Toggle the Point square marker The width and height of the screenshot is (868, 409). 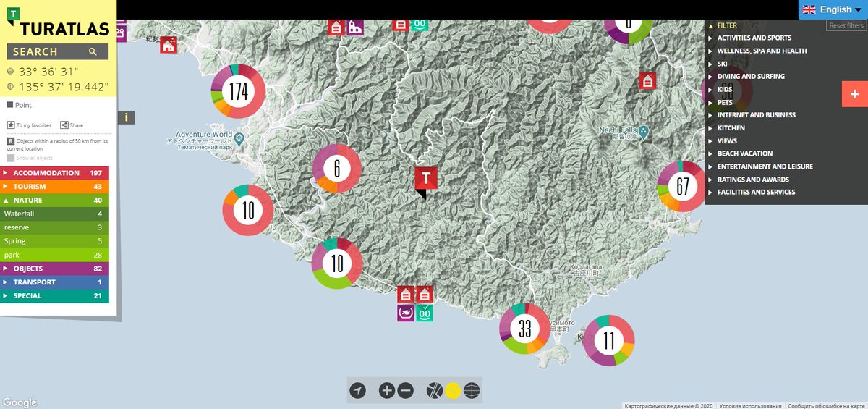pos(10,105)
